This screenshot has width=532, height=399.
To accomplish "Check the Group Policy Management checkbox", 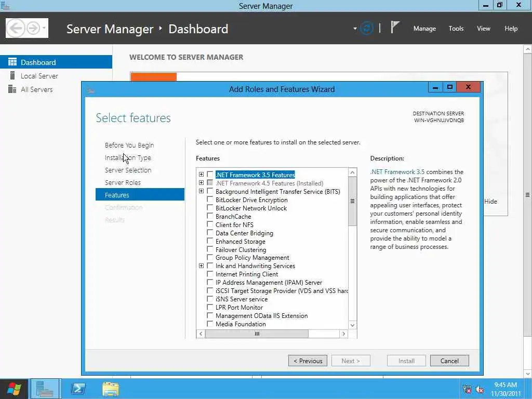I will [210, 258].
